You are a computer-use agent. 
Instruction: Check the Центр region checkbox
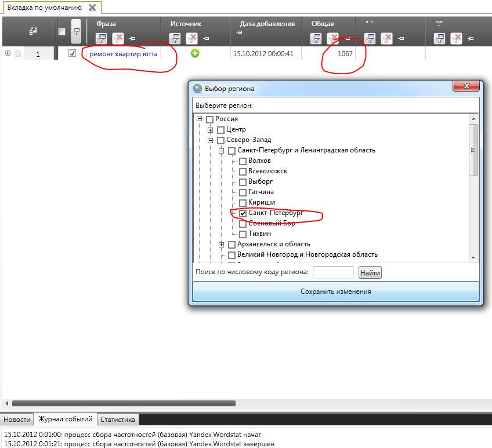(221, 130)
